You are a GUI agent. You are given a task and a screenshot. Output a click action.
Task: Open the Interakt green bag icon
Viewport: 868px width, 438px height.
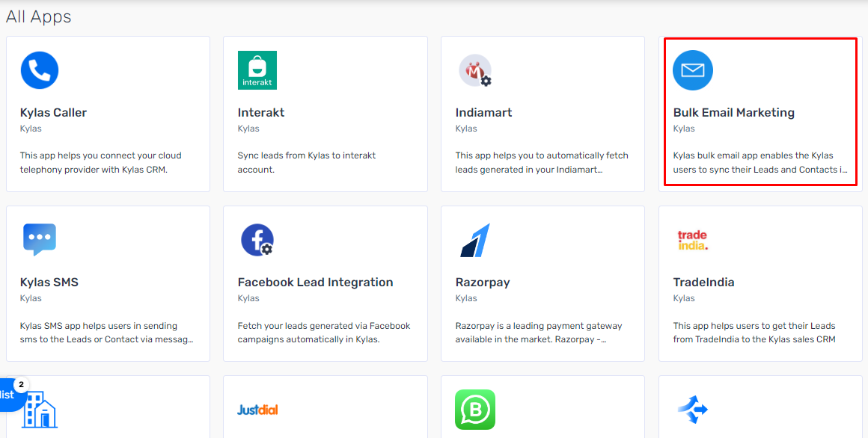[x=257, y=70]
